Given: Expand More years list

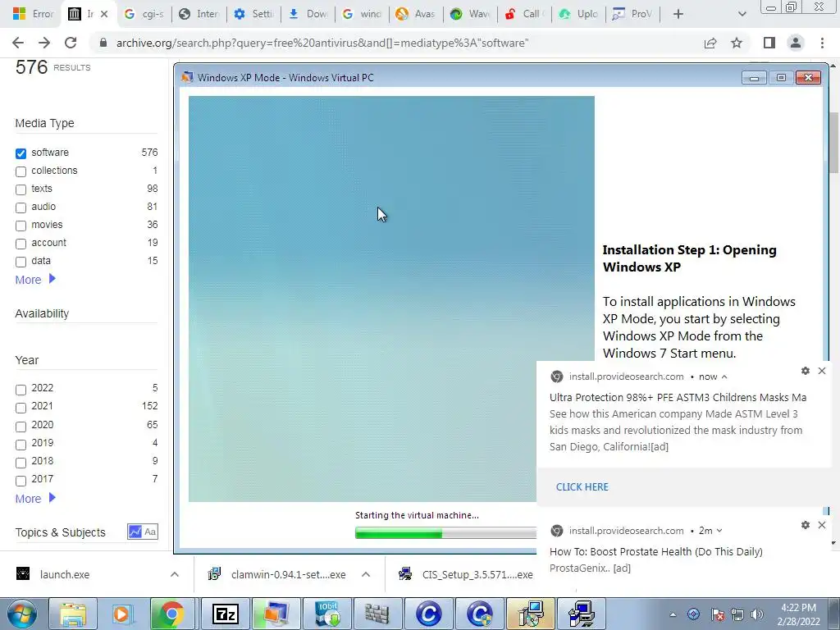Looking at the screenshot, I should point(35,498).
